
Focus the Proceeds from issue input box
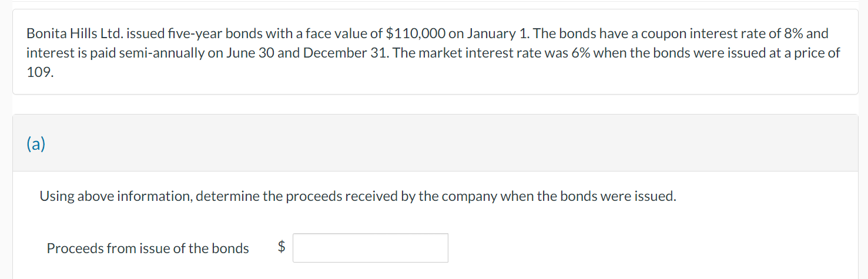pos(370,248)
